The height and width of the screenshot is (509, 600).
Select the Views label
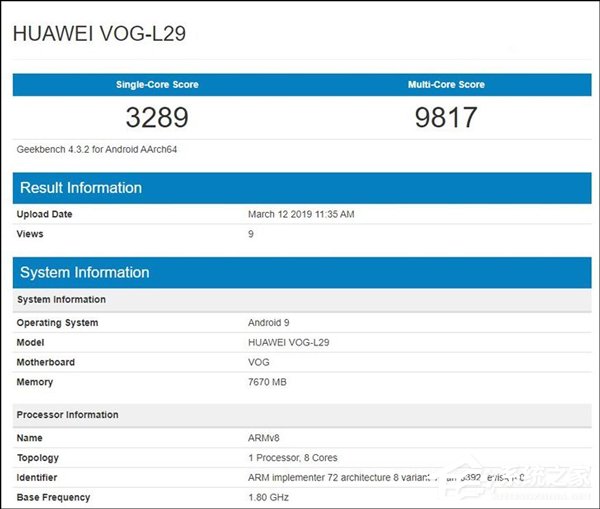tap(30, 234)
